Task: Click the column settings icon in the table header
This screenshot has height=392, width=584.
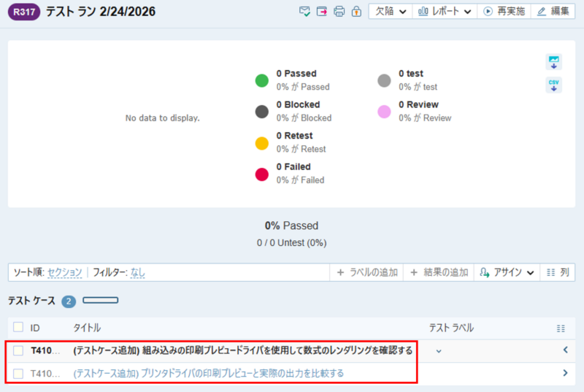Action: 561,328
